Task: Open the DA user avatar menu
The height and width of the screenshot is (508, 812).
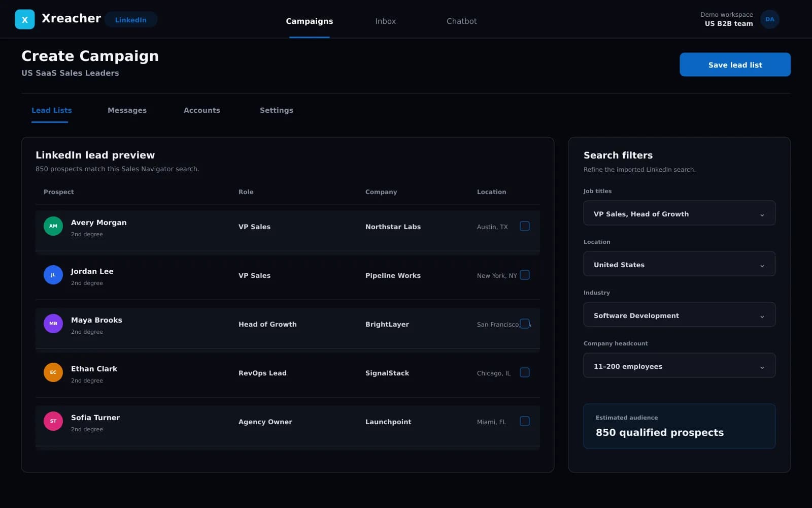Action: (769, 19)
